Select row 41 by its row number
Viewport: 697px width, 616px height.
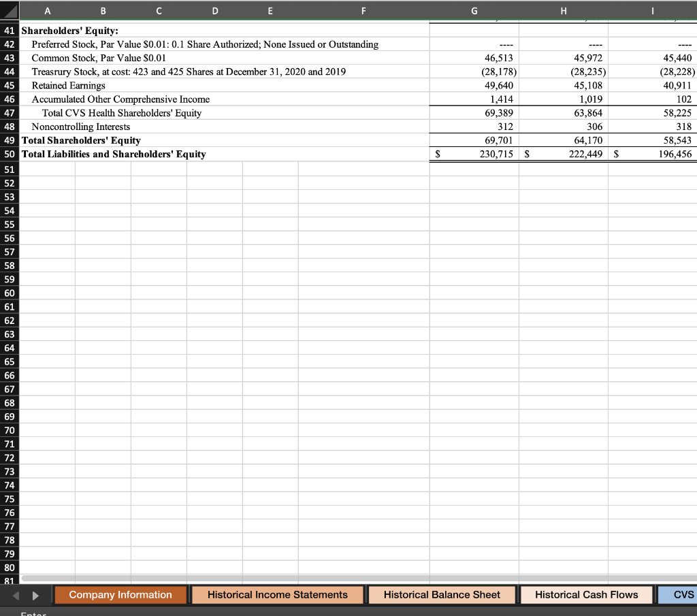pyautogui.click(x=9, y=31)
